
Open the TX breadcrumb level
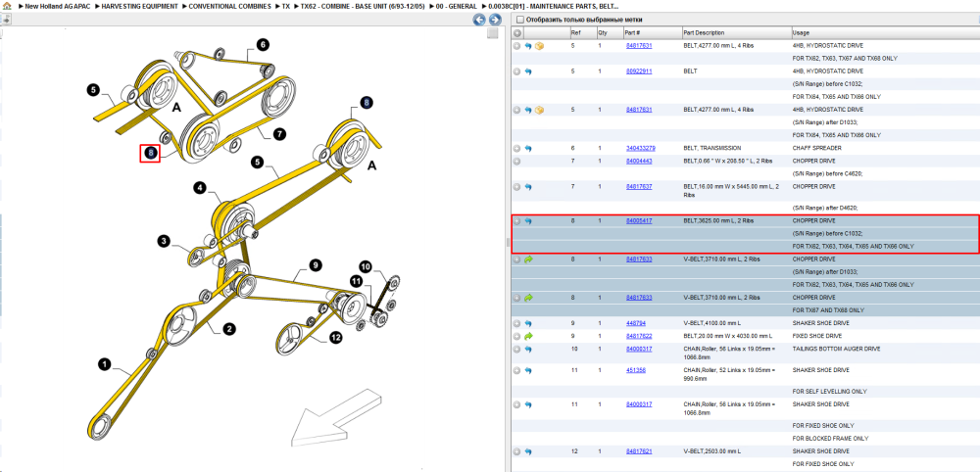285,6
